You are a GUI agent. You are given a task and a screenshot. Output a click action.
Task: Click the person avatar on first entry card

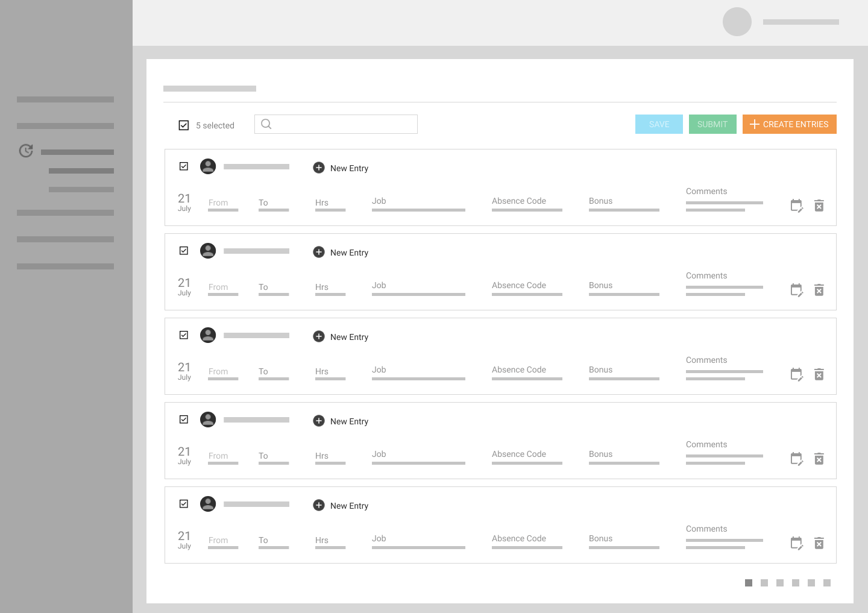click(208, 166)
